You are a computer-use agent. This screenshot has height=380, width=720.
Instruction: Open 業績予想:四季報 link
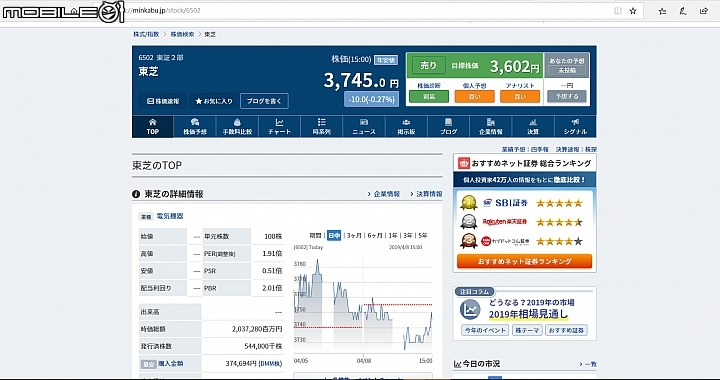[526, 150]
